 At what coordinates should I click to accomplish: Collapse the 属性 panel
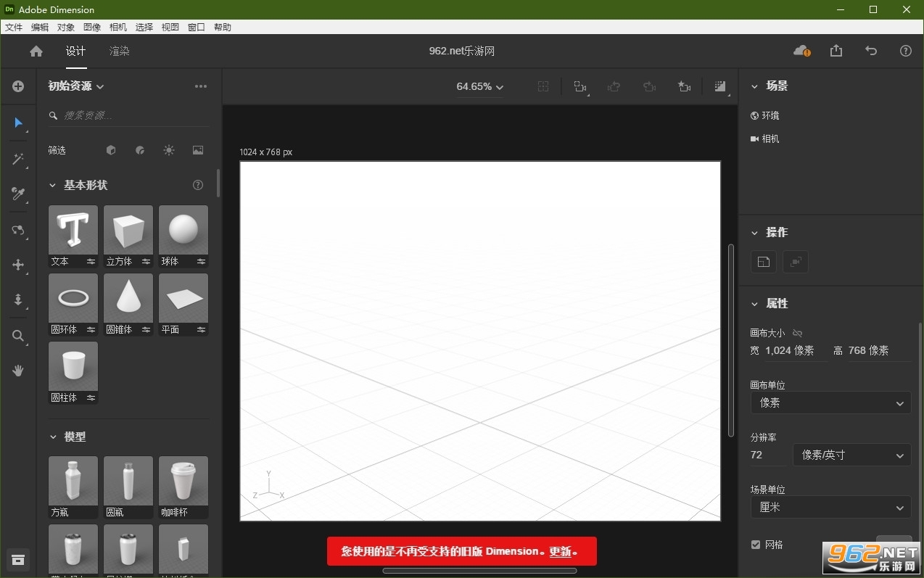click(x=754, y=303)
